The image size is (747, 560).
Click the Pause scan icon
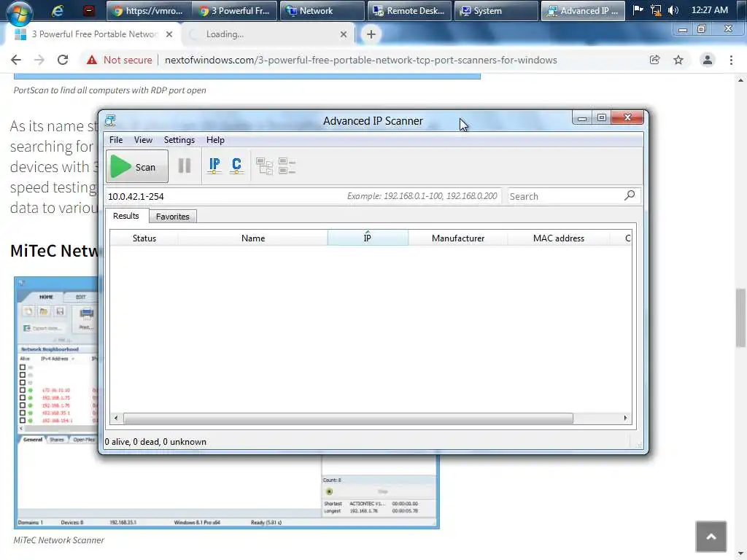(x=185, y=166)
